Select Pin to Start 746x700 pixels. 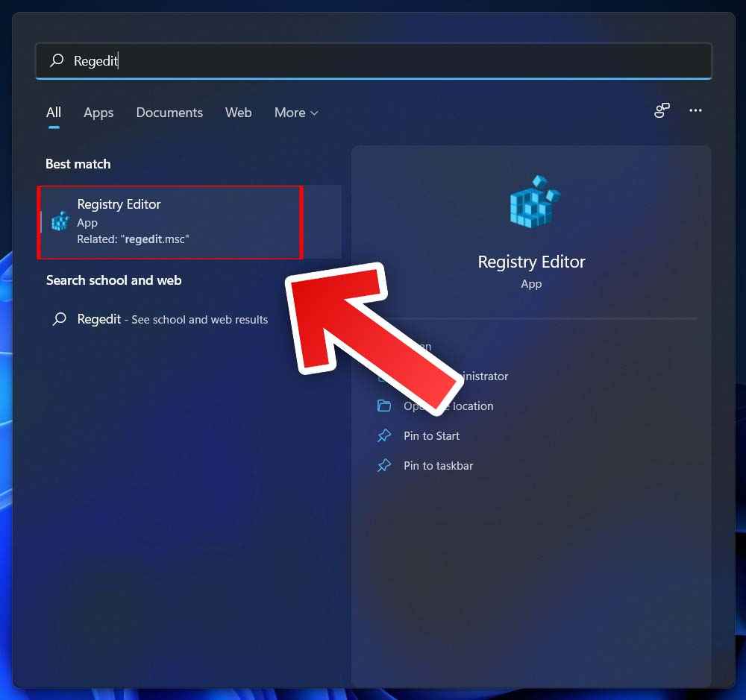click(x=431, y=435)
